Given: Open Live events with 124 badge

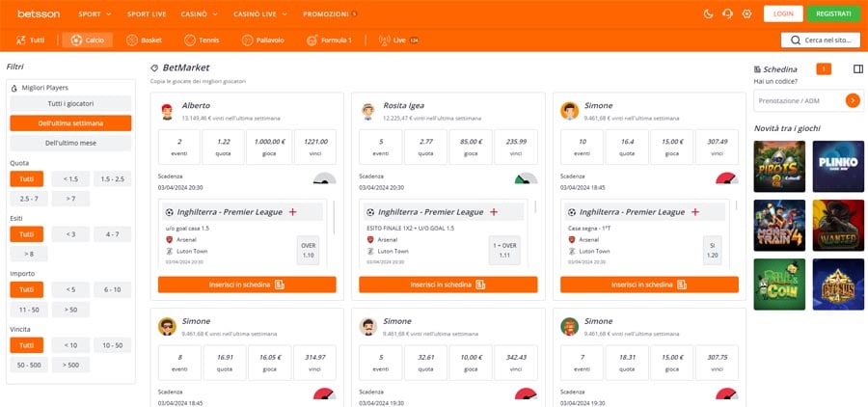Looking at the screenshot, I should (398, 40).
